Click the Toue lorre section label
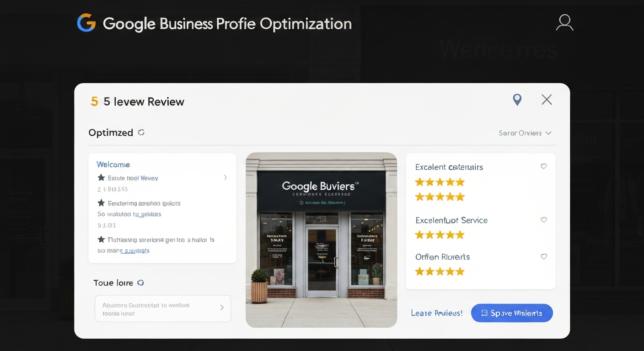 (x=113, y=283)
